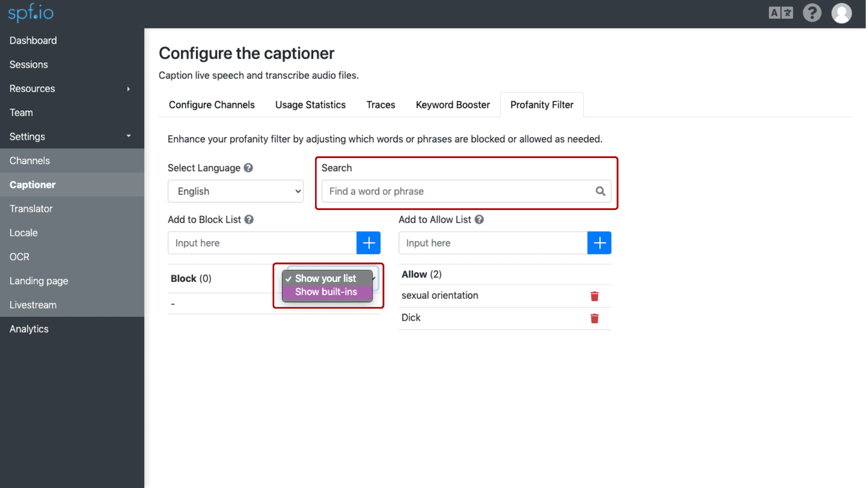The image size is (868, 488).
Task: Open the user profile avatar
Action: pos(842,13)
